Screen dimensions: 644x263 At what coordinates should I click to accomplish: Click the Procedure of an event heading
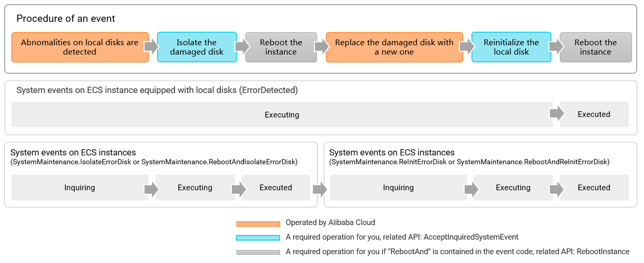tap(66, 19)
